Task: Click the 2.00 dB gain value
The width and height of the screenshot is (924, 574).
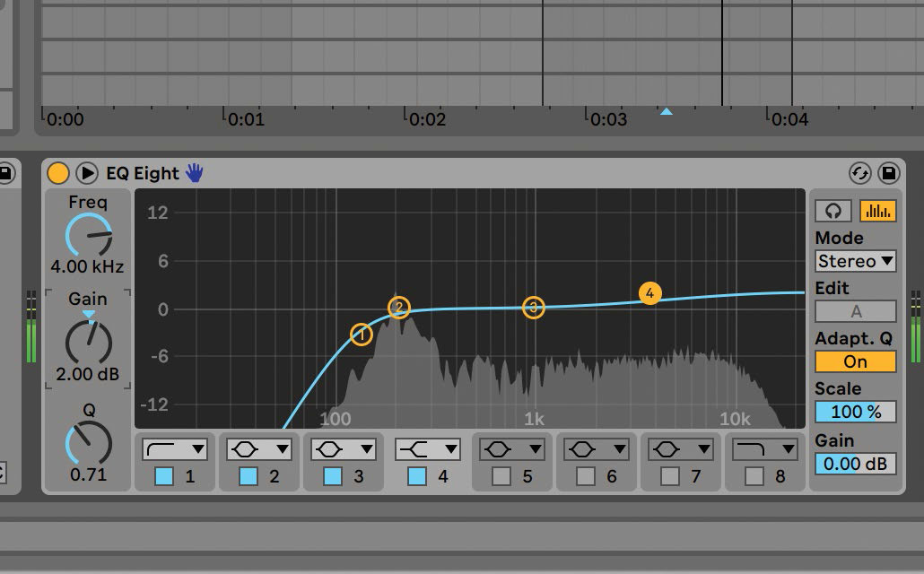Action: coord(87,374)
